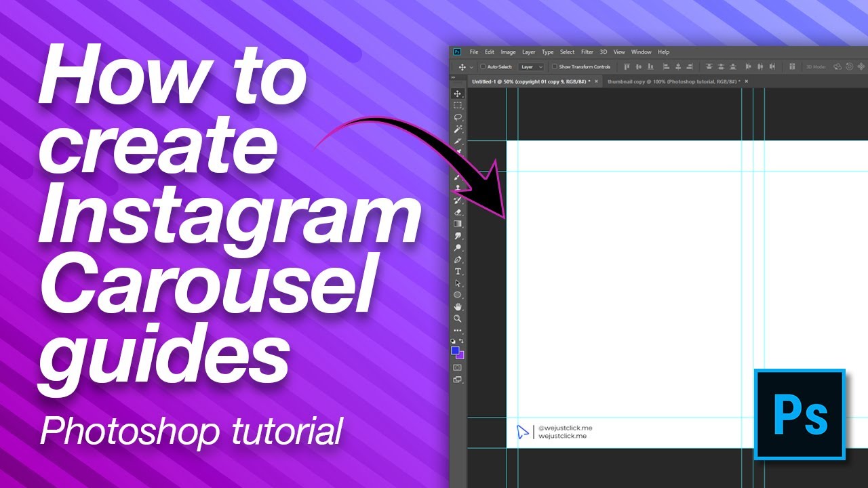868x488 pixels.
Task: Click the Align left edges icon
Action: 666,66
